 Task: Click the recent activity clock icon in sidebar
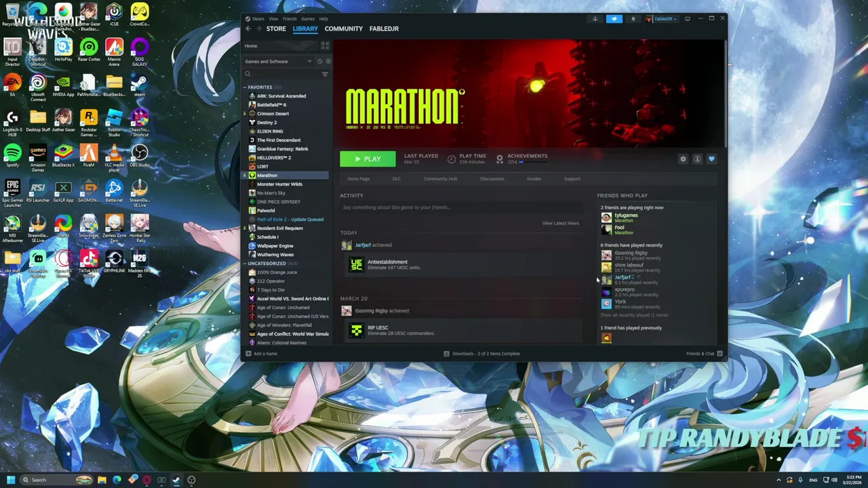320,61
